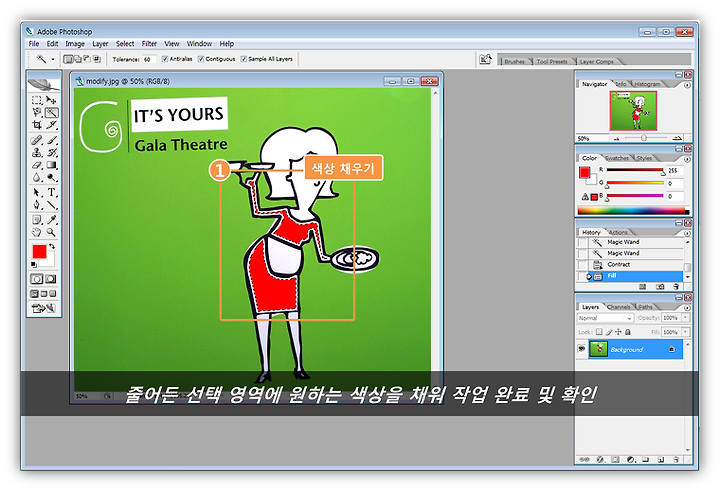Select the History Brush tool
Image resolution: width=720 pixels, height=491 pixels.
point(51,152)
